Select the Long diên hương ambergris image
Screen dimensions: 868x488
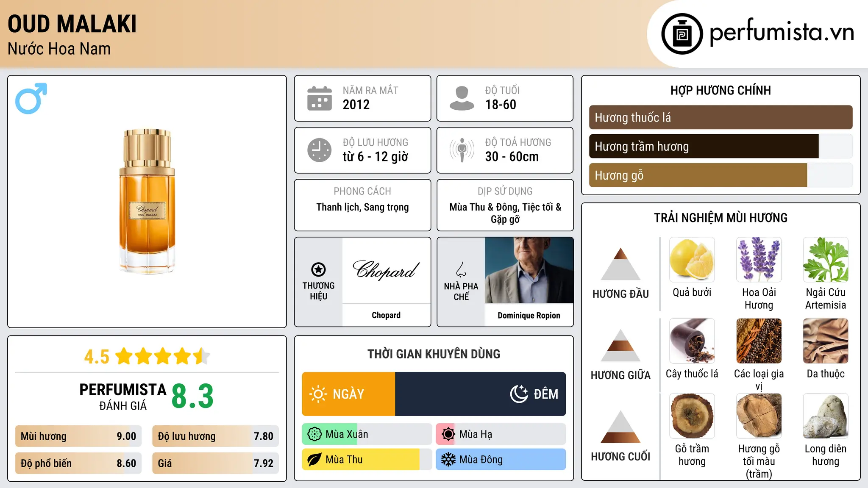826,416
